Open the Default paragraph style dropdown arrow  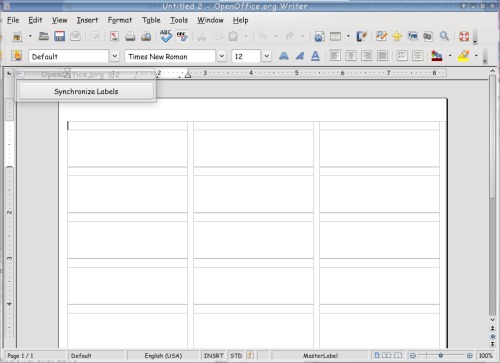click(x=115, y=56)
